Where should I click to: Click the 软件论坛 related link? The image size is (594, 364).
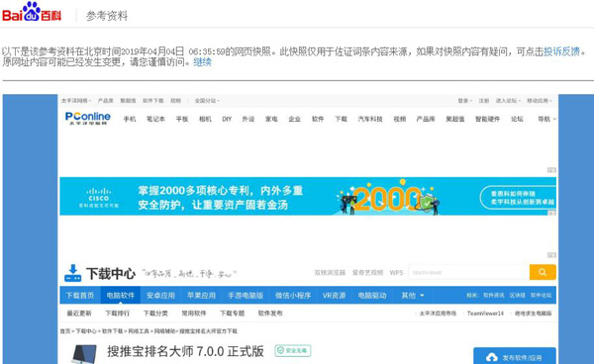[541, 295]
